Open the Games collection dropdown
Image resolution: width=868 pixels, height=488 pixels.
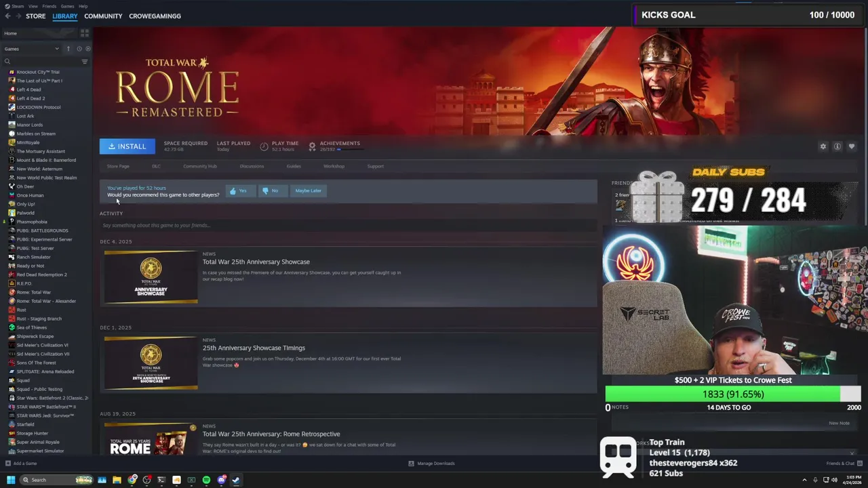[x=31, y=49]
